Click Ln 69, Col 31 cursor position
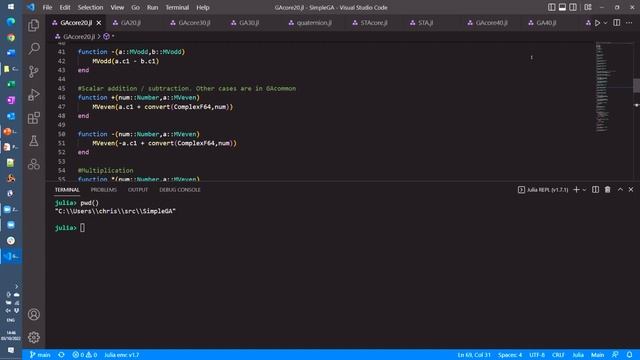 (474, 355)
